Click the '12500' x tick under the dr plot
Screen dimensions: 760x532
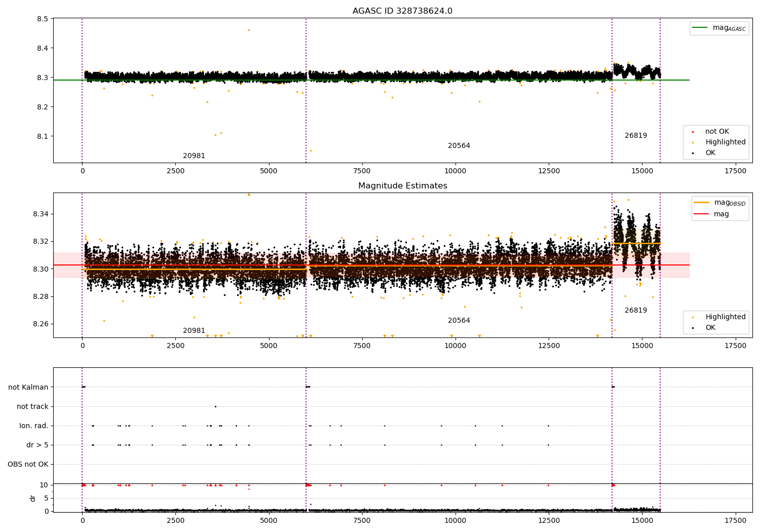tap(549, 520)
